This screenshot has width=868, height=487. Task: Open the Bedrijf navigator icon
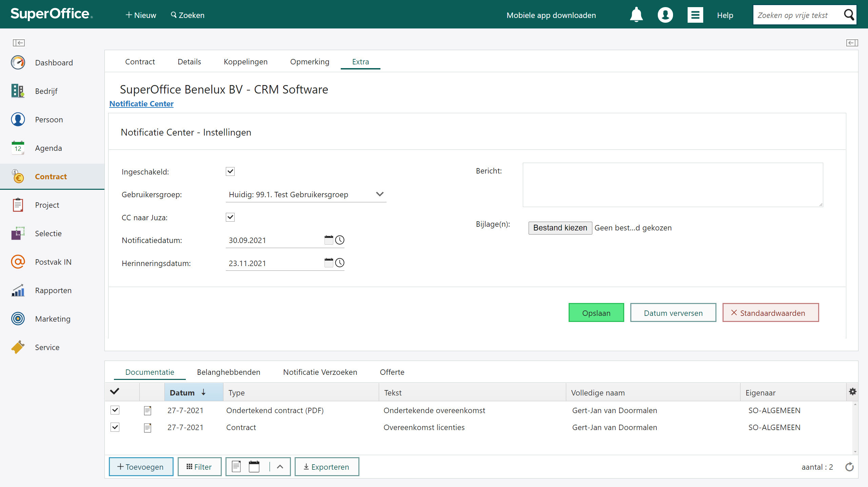click(18, 91)
